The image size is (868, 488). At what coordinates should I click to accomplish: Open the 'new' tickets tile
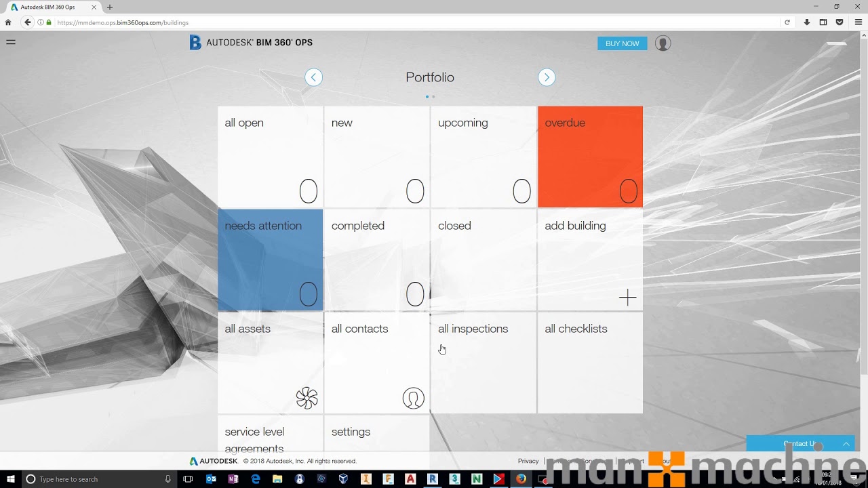(x=376, y=157)
